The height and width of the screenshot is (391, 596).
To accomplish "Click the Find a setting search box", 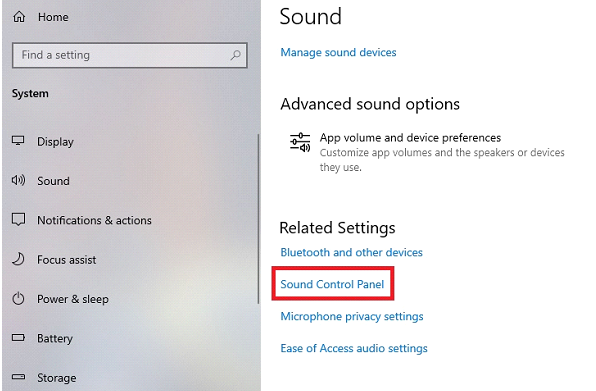I will (130, 55).
